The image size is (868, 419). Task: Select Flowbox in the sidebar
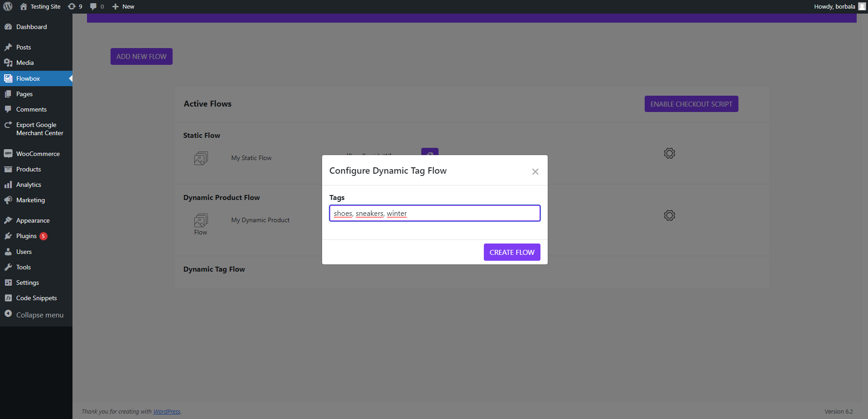[x=36, y=78]
